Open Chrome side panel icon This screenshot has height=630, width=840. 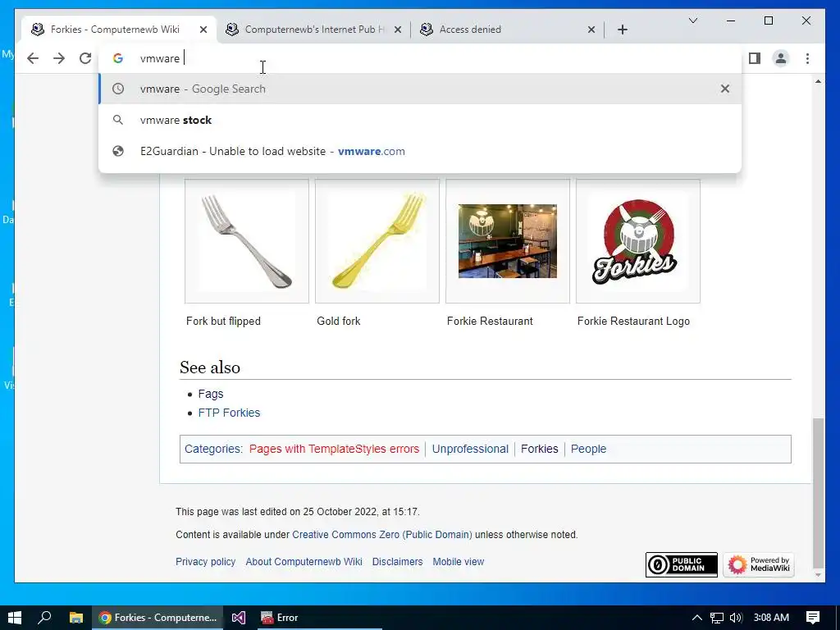click(755, 58)
